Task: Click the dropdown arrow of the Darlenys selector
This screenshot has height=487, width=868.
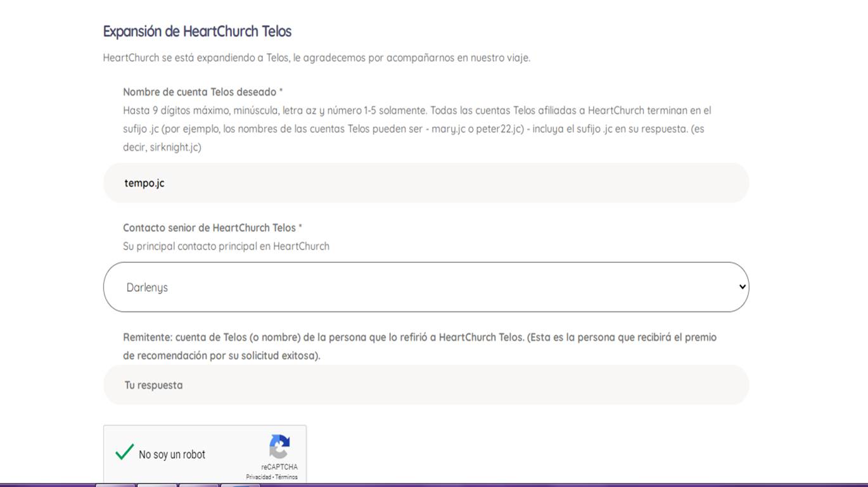Action: point(743,287)
